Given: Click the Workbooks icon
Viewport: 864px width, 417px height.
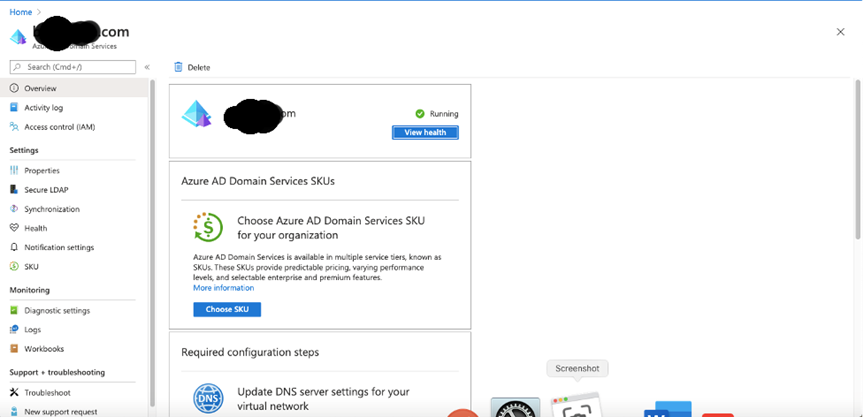Looking at the screenshot, I should coord(14,349).
